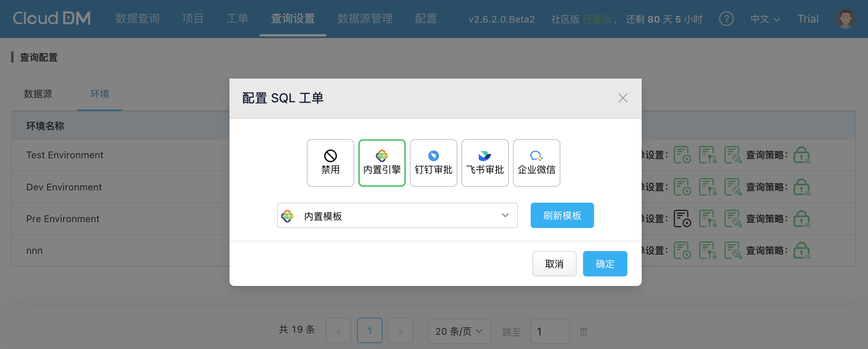Select 钉钉审批 DingTalk approval option
Viewport: 868px width, 349px height.
click(x=433, y=163)
